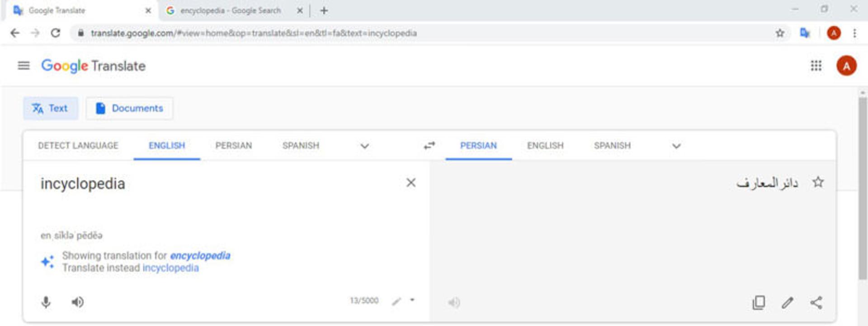
Task: Click the browser address bar URL
Action: (254, 33)
